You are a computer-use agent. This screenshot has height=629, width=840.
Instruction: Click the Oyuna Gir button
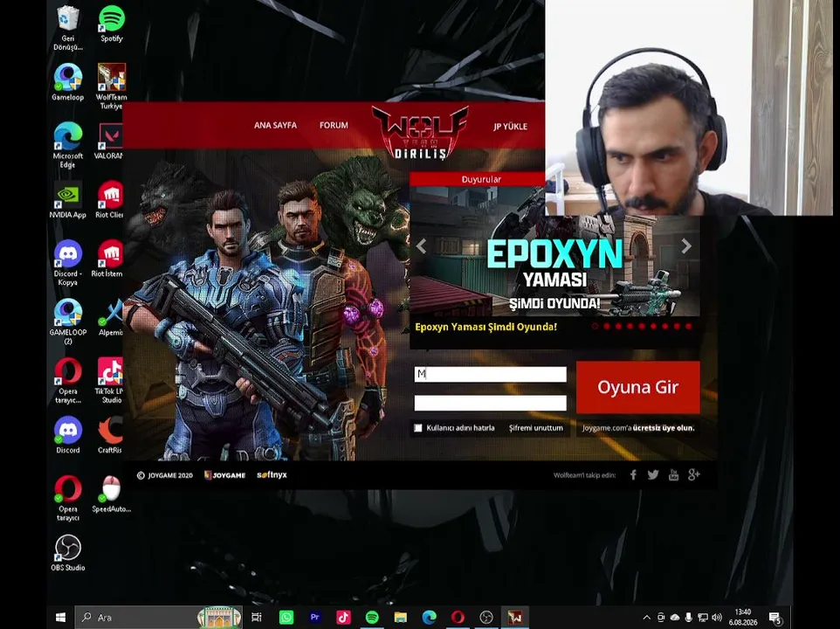click(638, 387)
